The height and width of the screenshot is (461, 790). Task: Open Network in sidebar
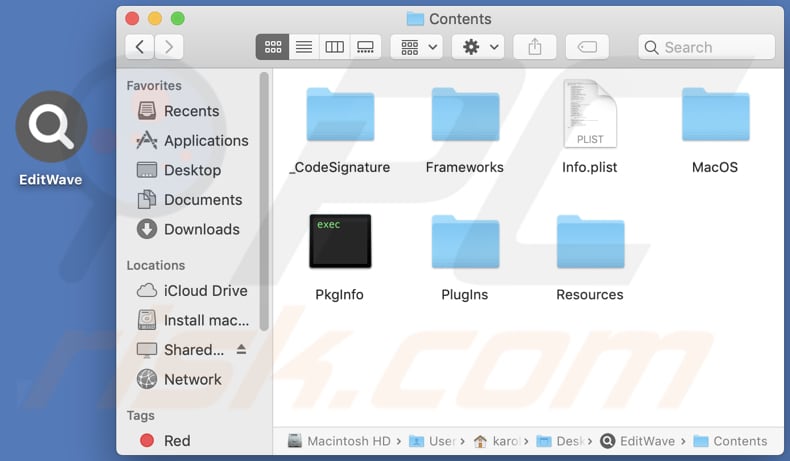(x=180, y=379)
